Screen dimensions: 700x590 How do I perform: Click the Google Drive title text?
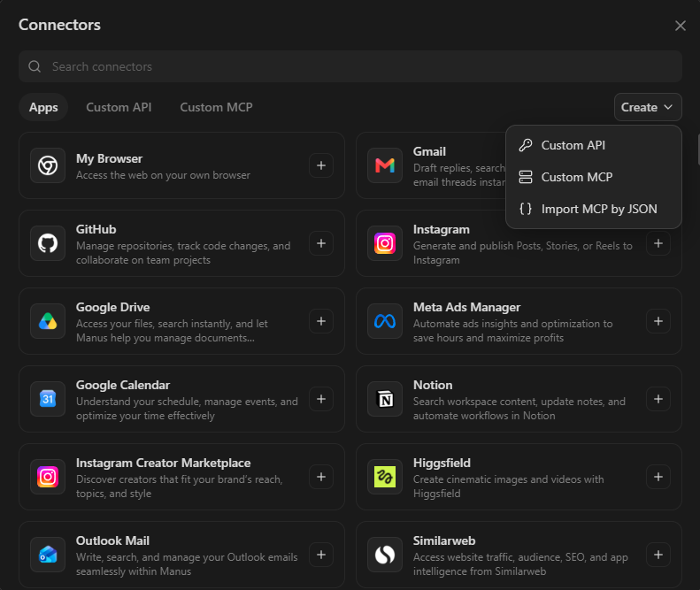tap(113, 307)
